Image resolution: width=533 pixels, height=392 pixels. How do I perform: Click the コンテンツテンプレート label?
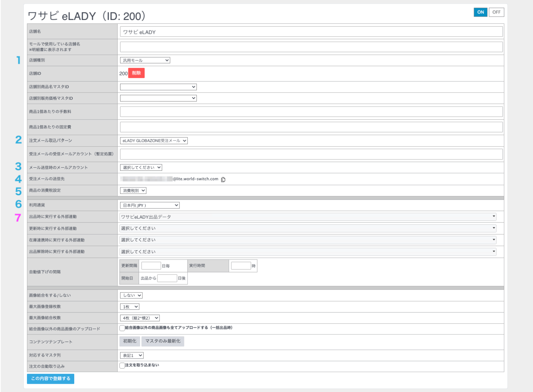(51, 342)
